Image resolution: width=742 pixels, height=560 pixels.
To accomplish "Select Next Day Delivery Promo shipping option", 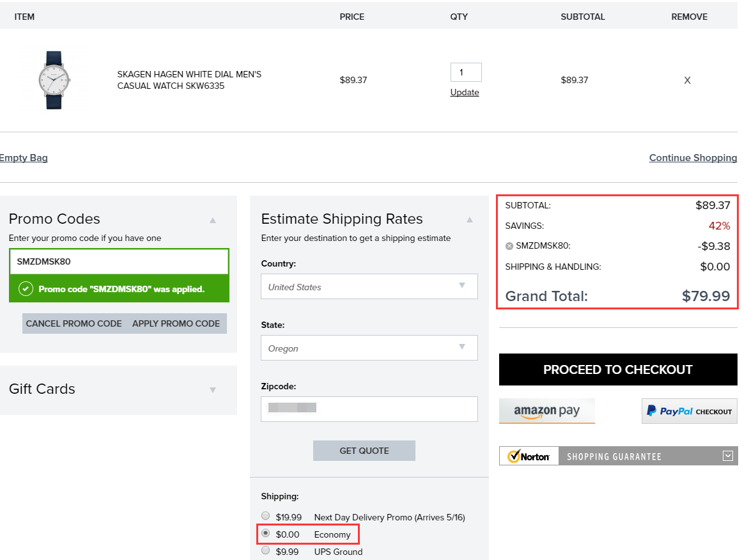I will coord(266,516).
